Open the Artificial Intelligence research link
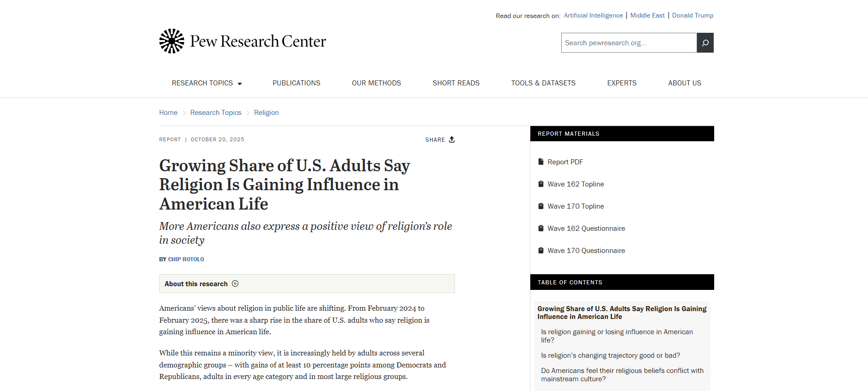 pos(593,16)
